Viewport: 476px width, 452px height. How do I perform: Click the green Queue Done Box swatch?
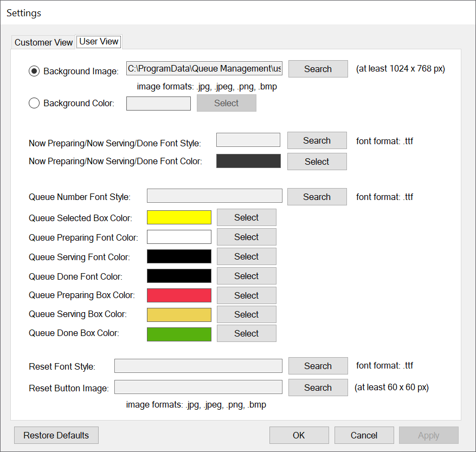click(179, 334)
